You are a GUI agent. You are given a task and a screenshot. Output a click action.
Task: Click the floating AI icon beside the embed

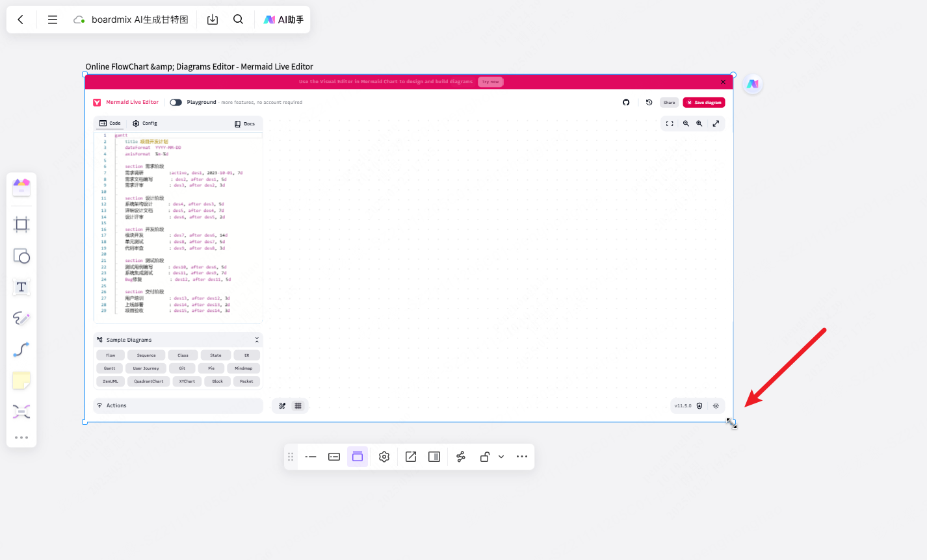click(x=752, y=84)
